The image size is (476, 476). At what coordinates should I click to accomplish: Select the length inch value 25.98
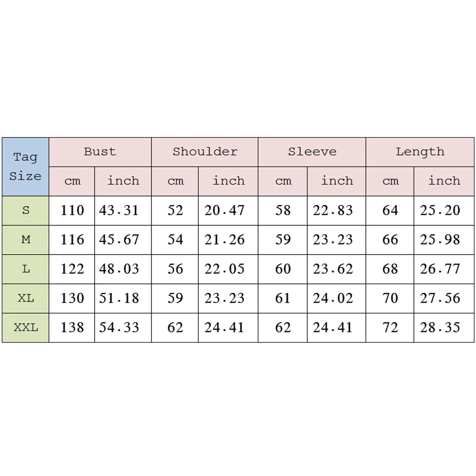[440, 239]
